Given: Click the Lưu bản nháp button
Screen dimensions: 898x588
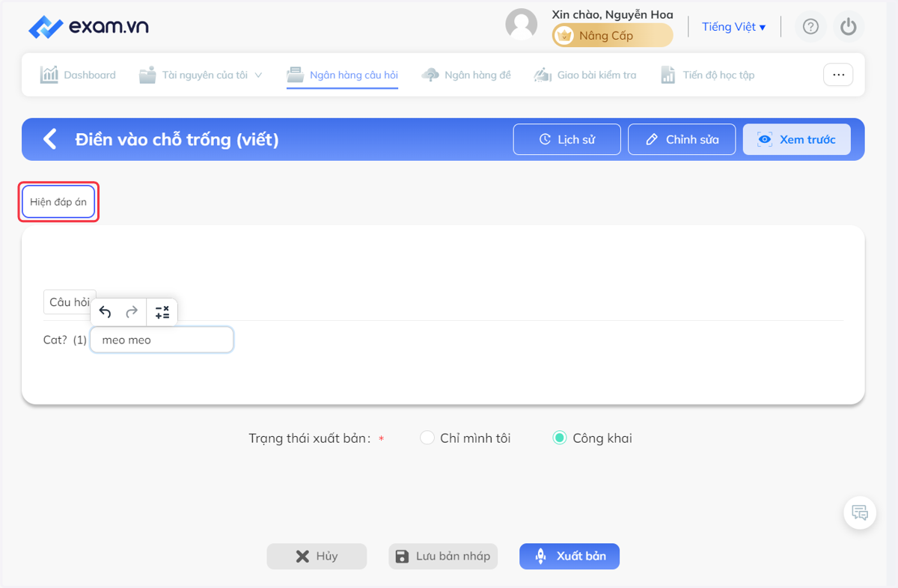Looking at the screenshot, I should pos(443,557).
